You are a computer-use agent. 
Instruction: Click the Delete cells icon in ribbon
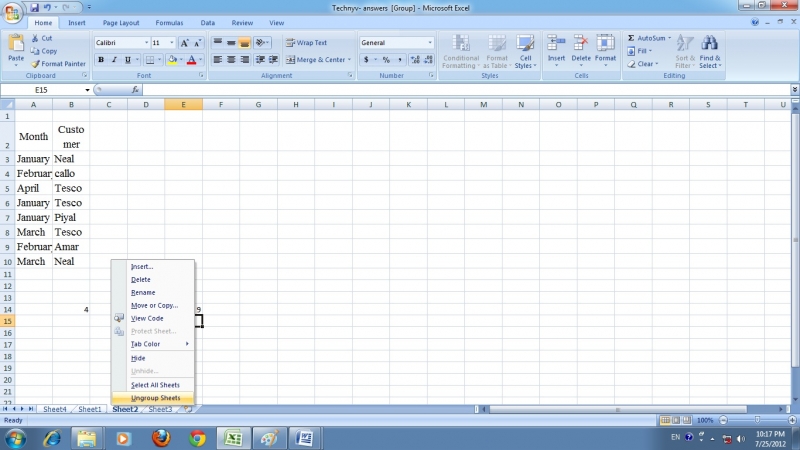[x=581, y=43]
